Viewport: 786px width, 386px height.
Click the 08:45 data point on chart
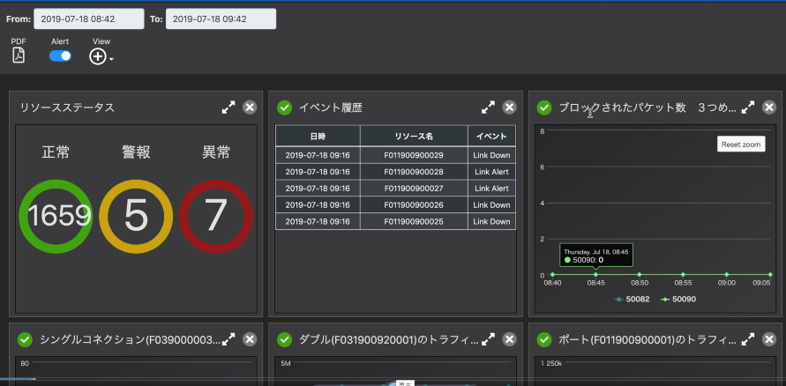point(596,274)
